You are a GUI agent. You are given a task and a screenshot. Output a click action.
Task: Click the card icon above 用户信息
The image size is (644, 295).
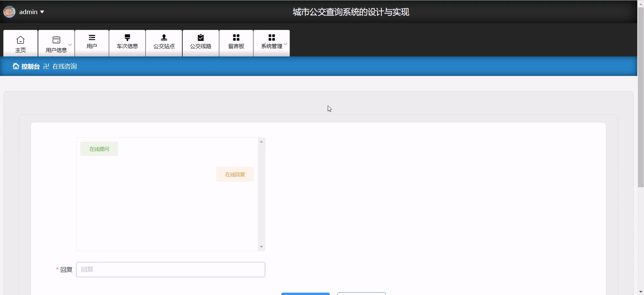pyautogui.click(x=56, y=40)
